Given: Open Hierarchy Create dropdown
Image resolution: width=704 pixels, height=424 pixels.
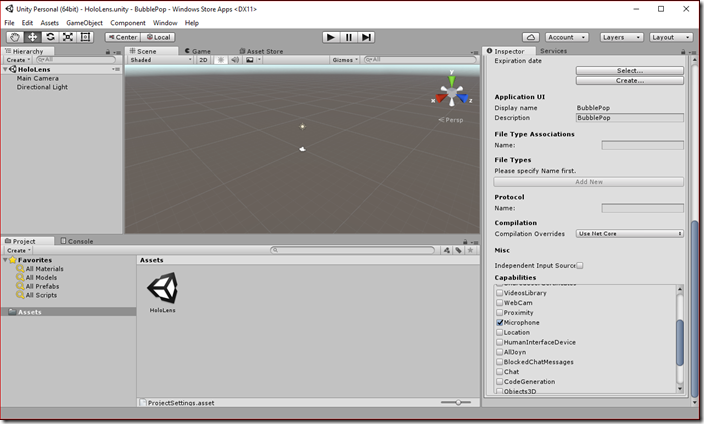Looking at the screenshot, I should (x=18, y=60).
